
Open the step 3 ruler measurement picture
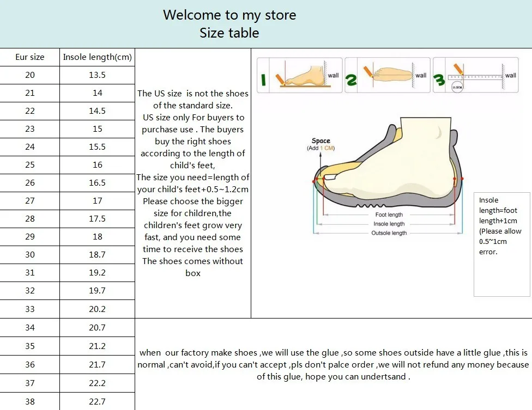point(476,75)
